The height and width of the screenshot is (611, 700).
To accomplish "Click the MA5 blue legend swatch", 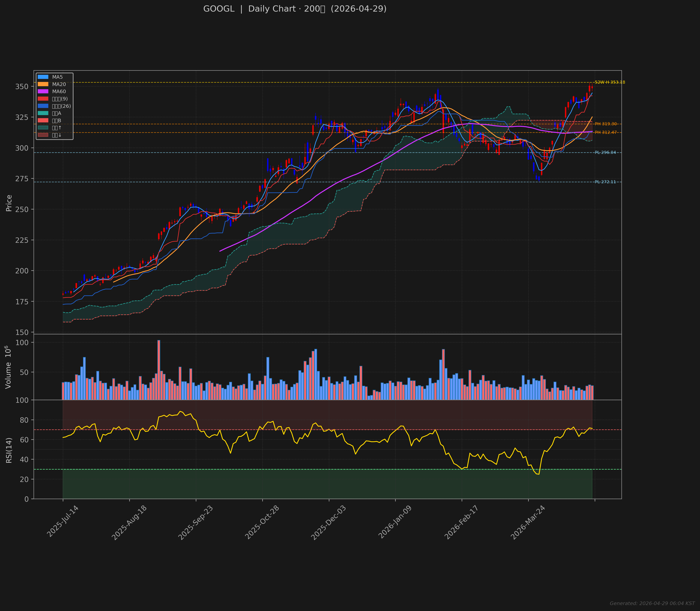I will pyautogui.click(x=43, y=77).
